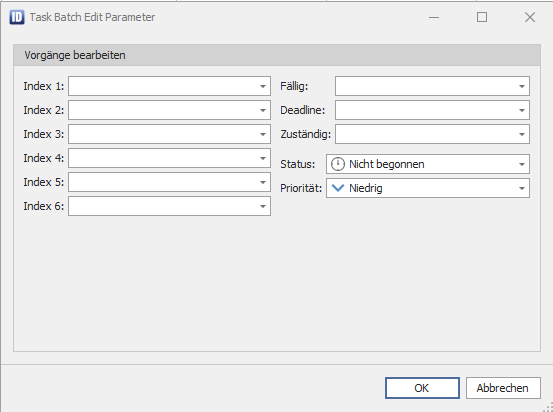Viewport: 553px width, 412px height.
Task: Click the clock icon in Status field
Action: [338, 164]
